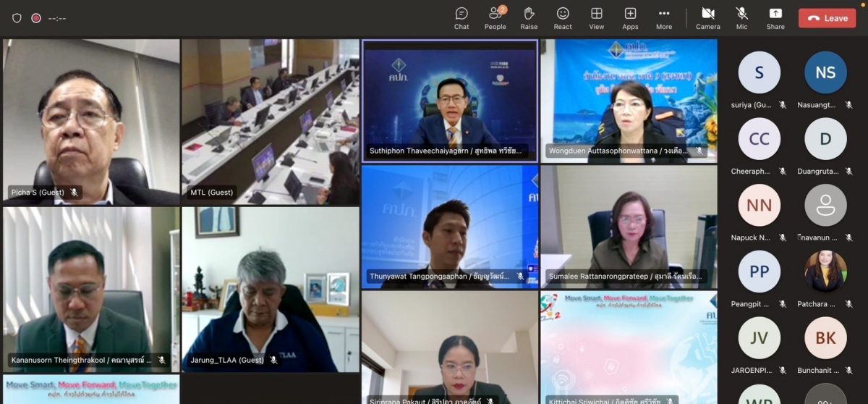Open the People participants list

(x=495, y=18)
